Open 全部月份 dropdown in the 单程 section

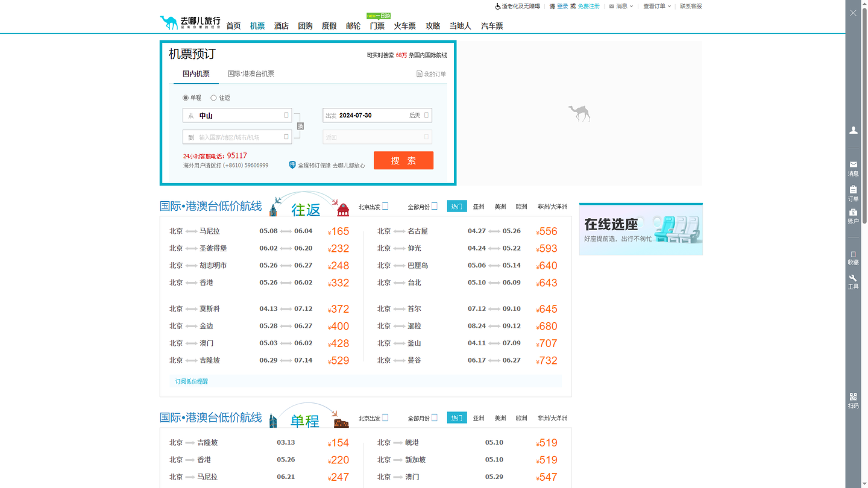pos(423,418)
